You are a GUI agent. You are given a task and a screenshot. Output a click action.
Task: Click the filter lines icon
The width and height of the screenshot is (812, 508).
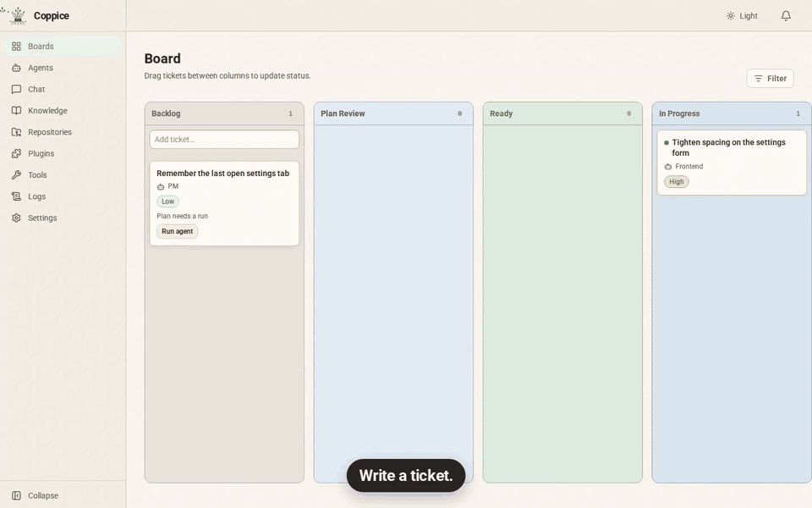click(758, 78)
